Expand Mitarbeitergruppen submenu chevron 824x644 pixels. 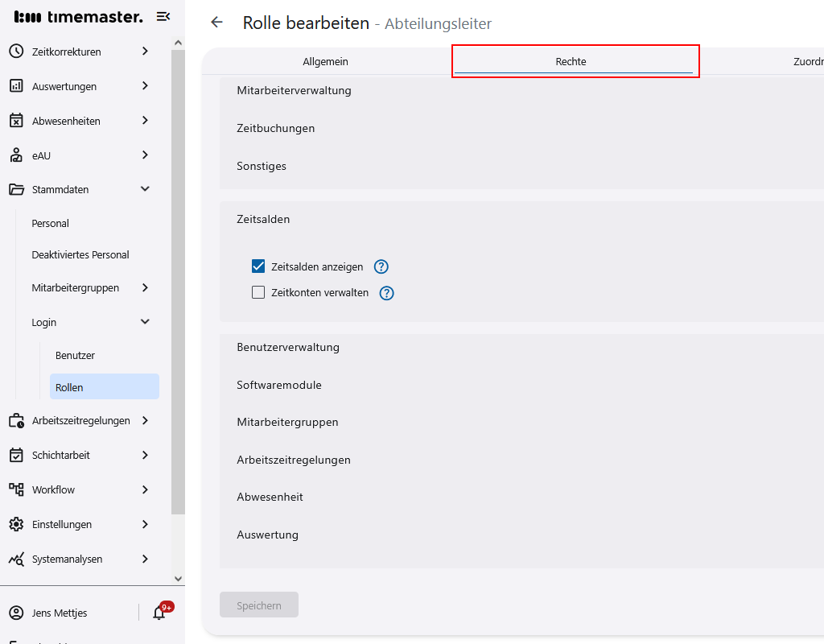click(x=145, y=287)
